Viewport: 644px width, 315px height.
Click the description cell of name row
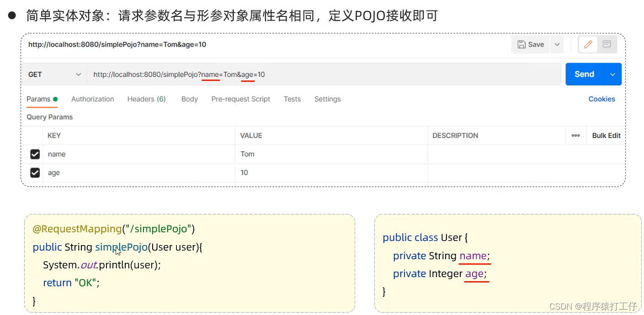click(526, 155)
